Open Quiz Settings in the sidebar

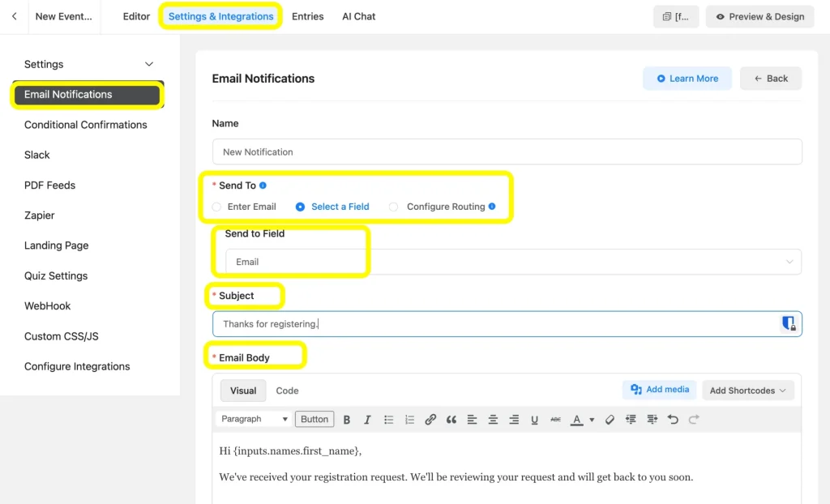point(56,275)
